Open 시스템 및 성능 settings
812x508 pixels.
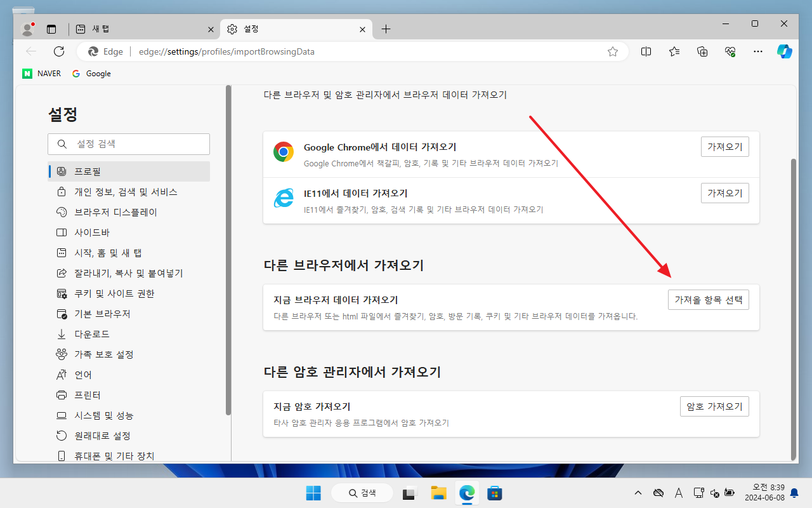click(x=129, y=415)
